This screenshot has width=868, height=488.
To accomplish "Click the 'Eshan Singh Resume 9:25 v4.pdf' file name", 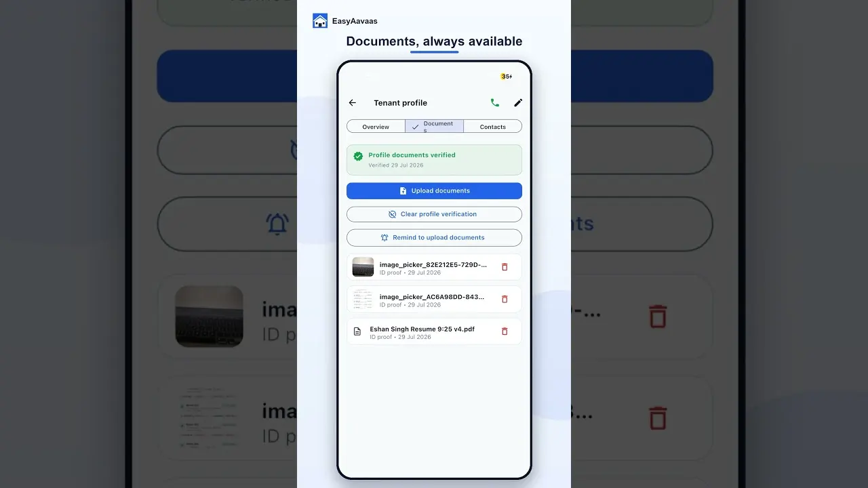I will pyautogui.click(x=422, y=329).
